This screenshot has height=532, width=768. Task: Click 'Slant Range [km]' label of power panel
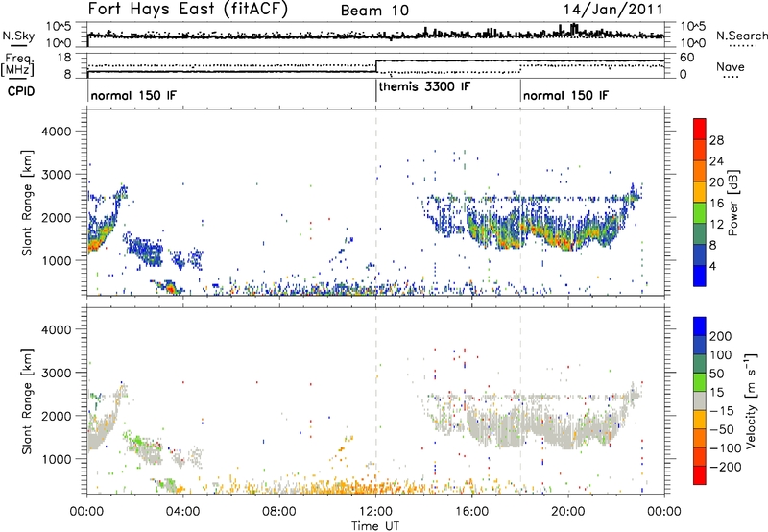point(28,203)
